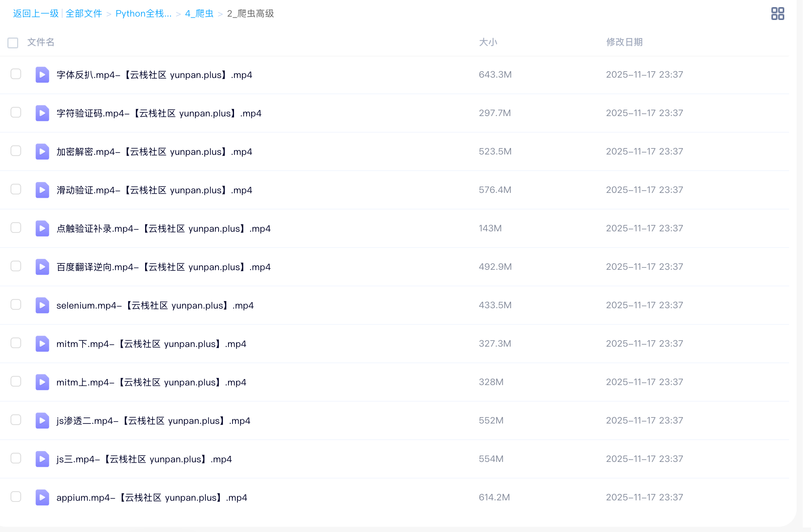Sort by the 文件名 column header
Screen dimensions: 811x532
pyautogui.click(x=41, y=42)
